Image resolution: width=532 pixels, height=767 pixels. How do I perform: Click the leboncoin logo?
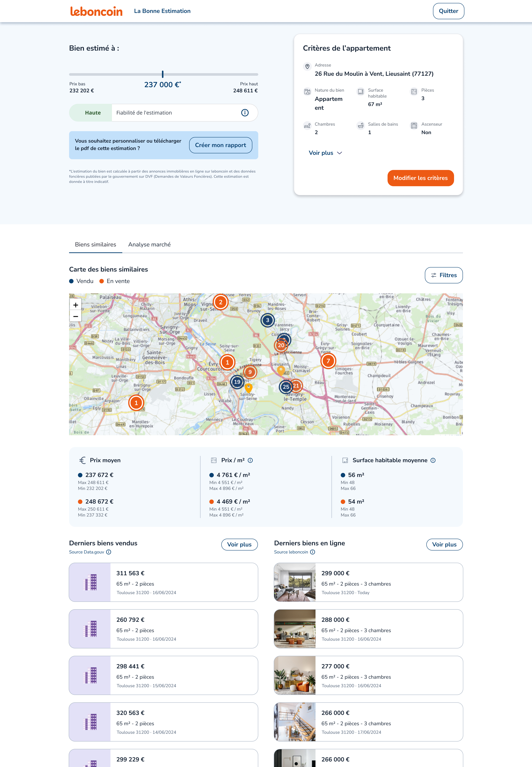(96, 11)
